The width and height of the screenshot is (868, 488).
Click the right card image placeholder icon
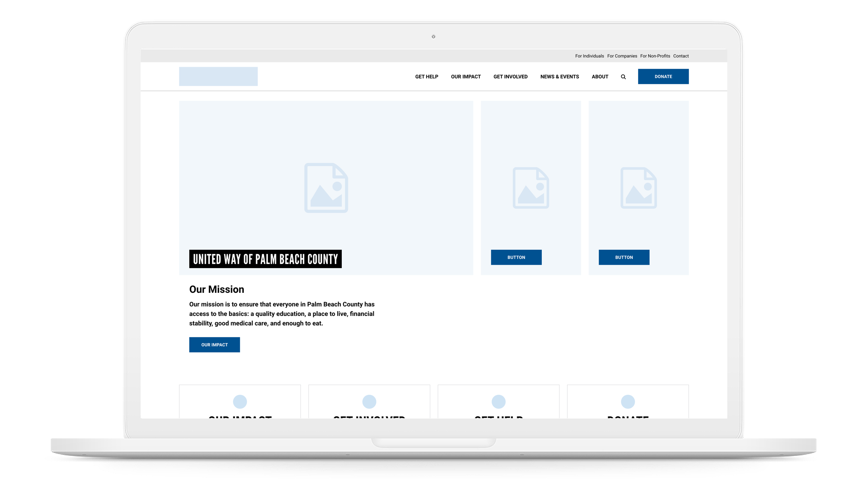(x=638, y=188)
